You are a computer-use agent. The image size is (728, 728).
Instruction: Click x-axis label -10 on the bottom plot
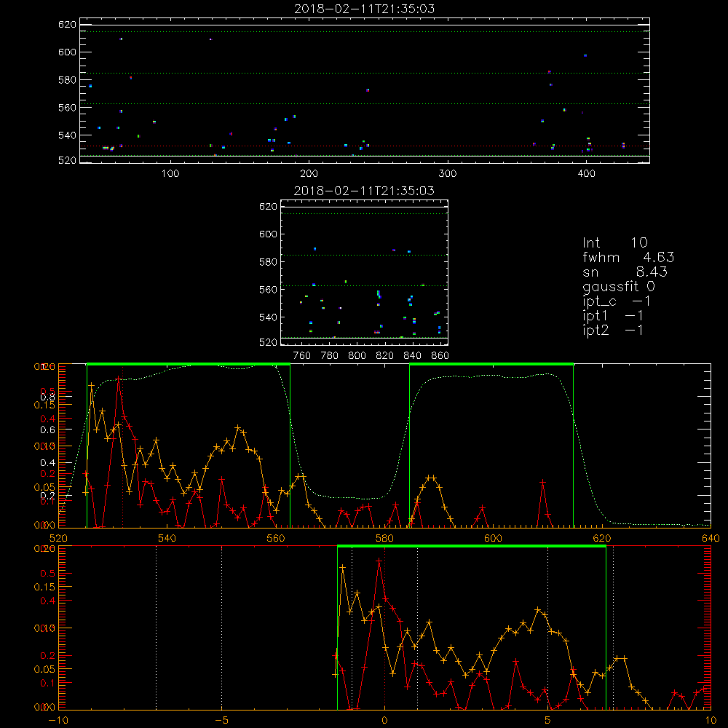tap(58, 721)
